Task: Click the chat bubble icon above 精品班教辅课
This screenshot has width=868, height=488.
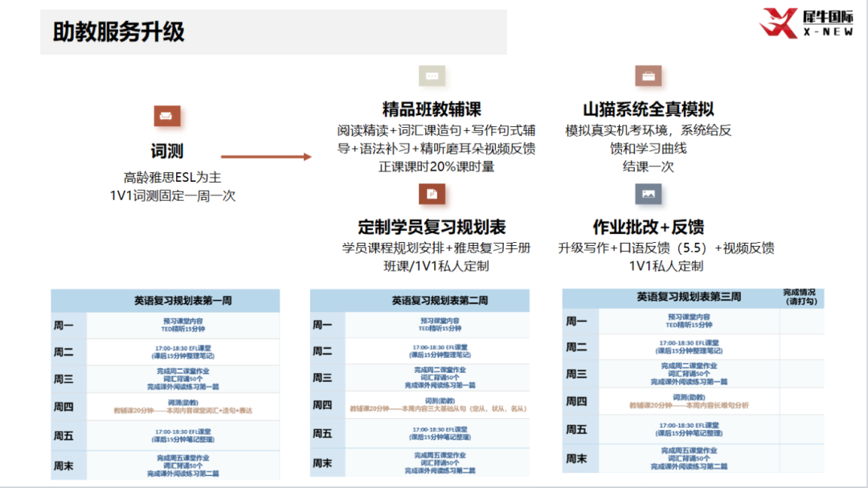Action: pyautogui.click(x=432, y=76)
